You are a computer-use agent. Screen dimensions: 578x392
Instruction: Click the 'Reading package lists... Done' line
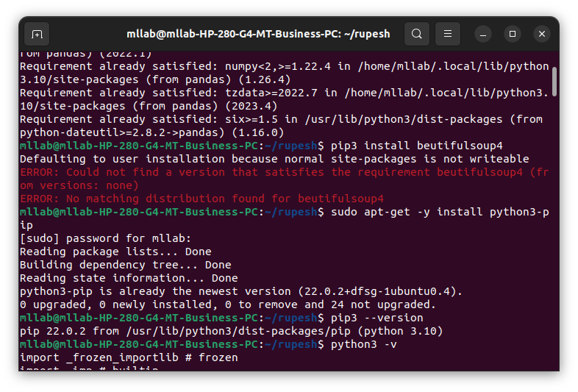115,252
